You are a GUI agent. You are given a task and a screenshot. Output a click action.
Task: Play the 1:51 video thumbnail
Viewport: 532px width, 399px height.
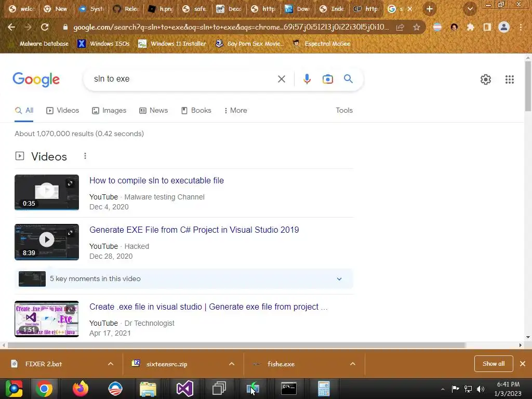pyautogui.click(x=47, y=319)
